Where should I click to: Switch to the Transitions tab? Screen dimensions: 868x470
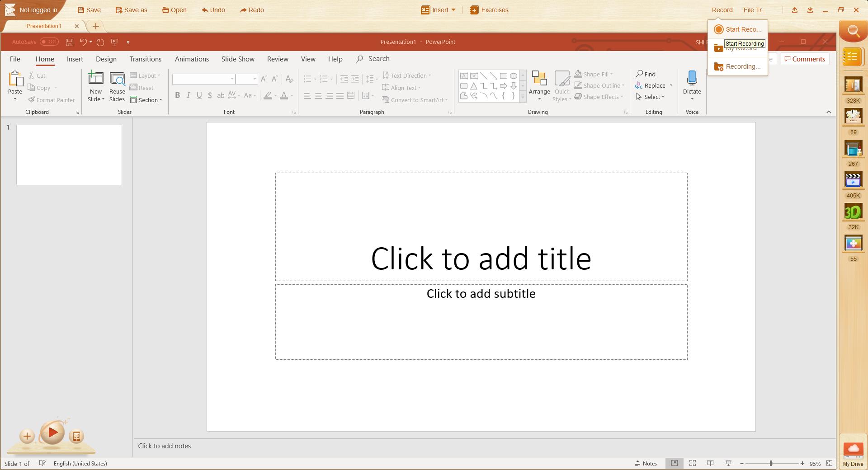coord(145,59)
